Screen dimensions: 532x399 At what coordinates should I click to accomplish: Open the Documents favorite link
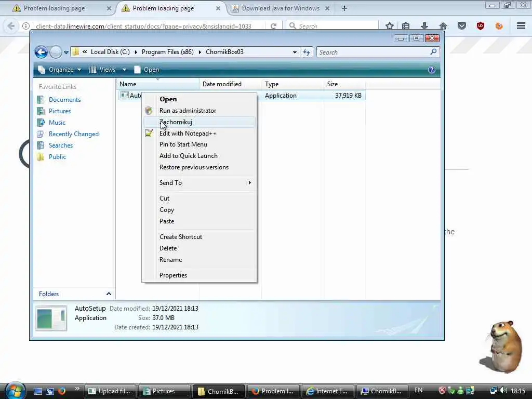pyautogui.click(x=64, y=99)
